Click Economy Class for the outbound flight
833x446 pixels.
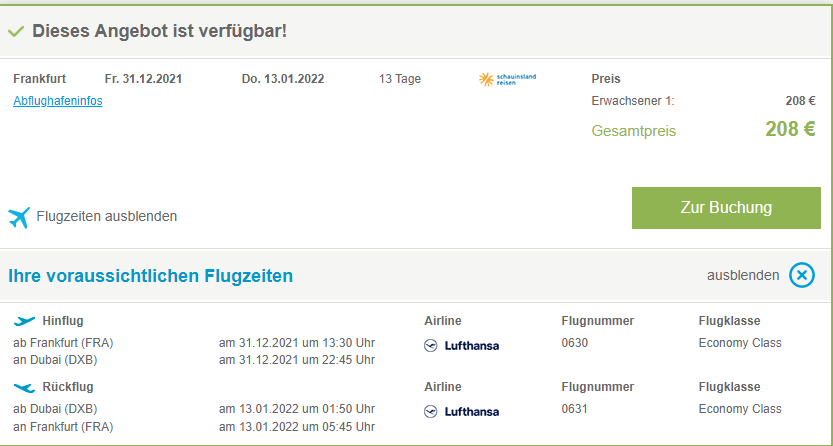click(740, 343)
